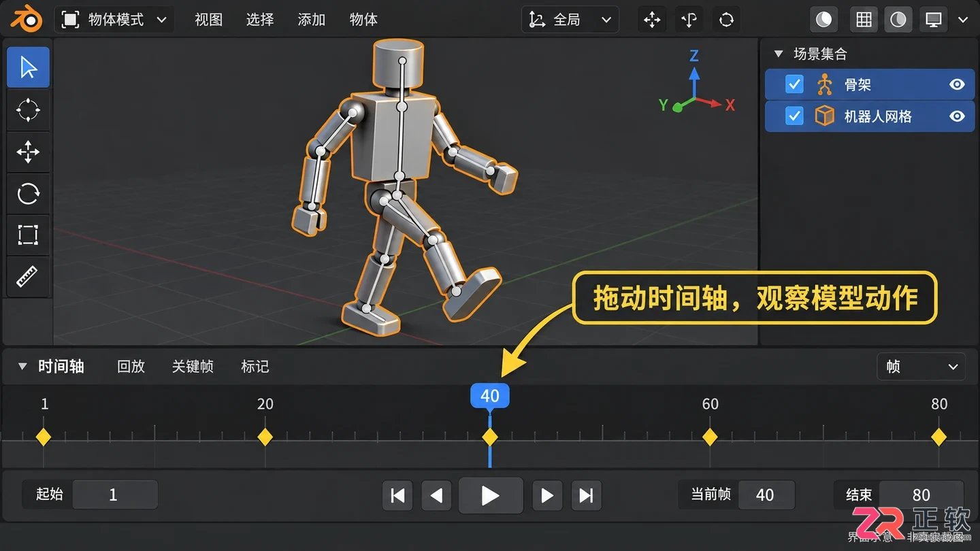
Task: Uncheck the 机器人网格 checkbox
Action: pos(794,116)
